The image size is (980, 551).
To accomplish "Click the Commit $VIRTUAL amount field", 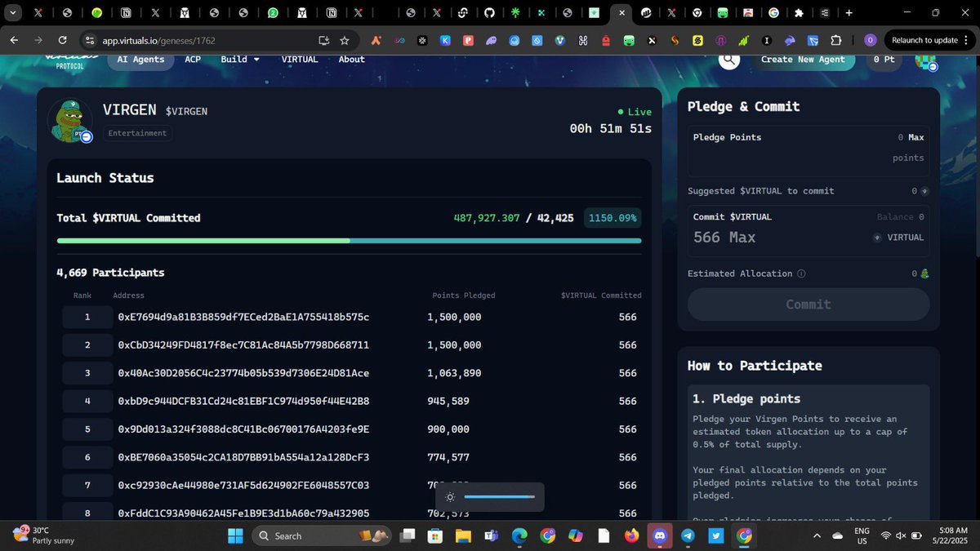I will coord(808,229).
